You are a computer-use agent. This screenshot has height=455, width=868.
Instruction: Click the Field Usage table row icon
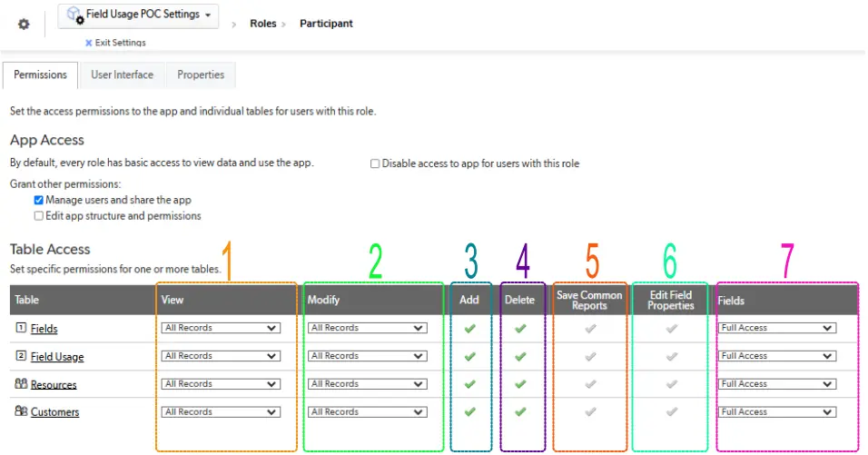click(21, 356)
